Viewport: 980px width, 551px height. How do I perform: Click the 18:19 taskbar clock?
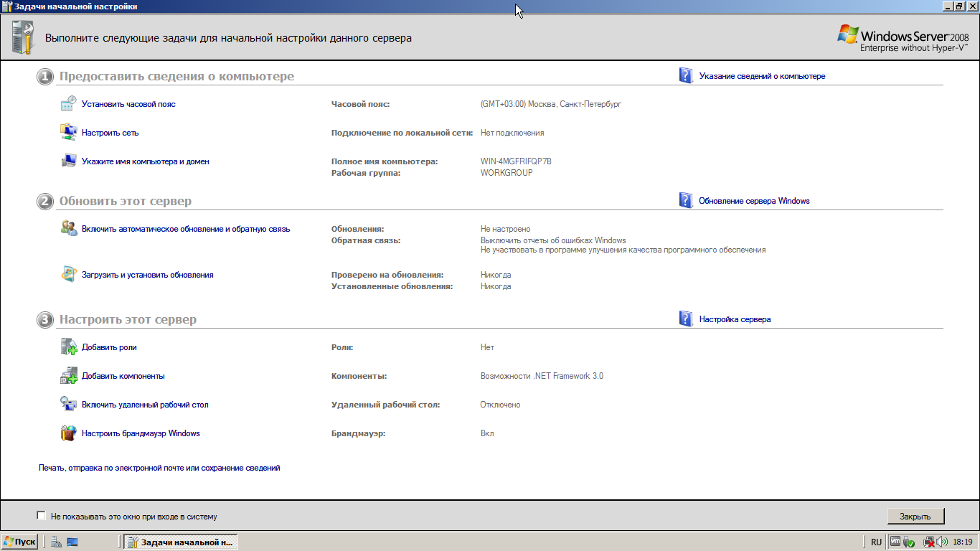point(962,542)
